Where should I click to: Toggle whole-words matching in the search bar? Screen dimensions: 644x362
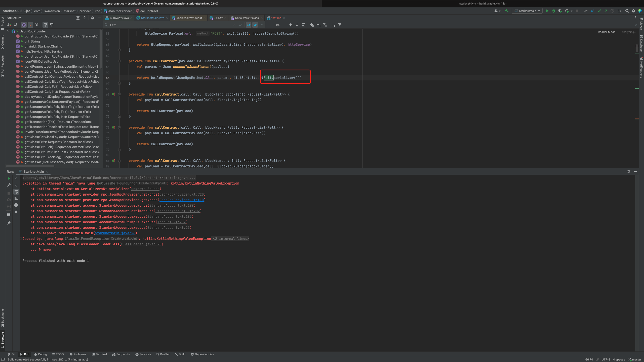(255, 25)
